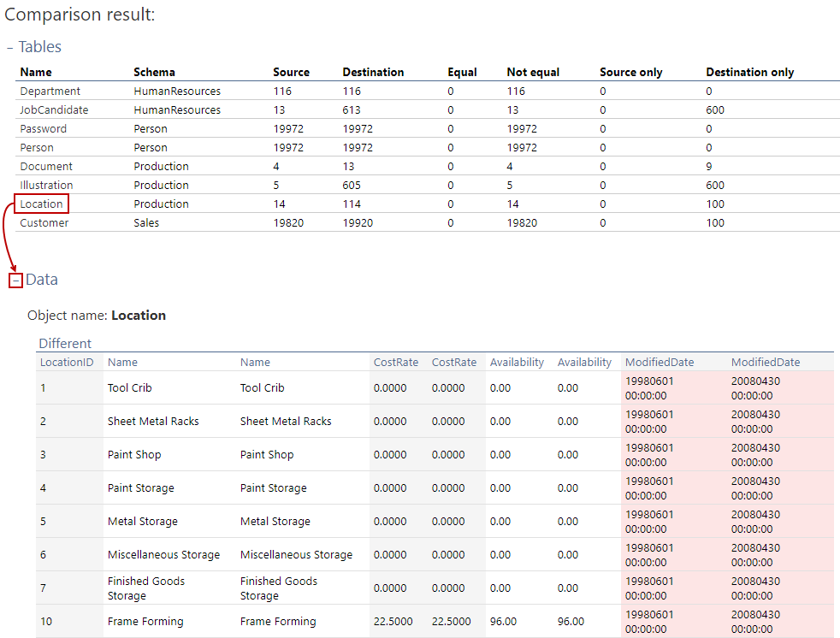
Task: Select the Document table row
Action: pyautogui.click(x=46, y=167)
